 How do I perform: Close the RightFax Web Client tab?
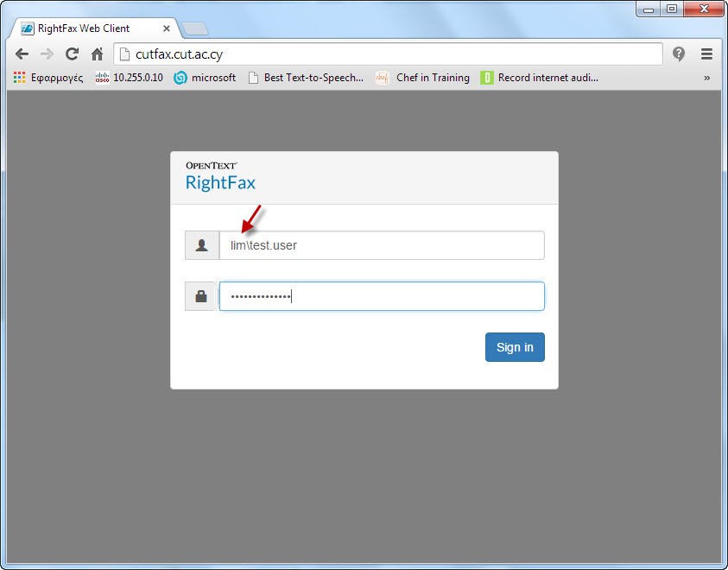[166, 28]
